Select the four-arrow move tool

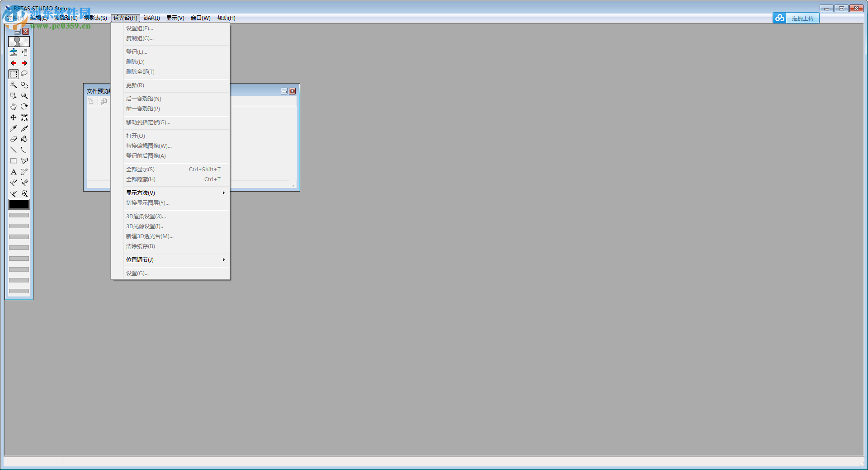(x=14, y=117)
